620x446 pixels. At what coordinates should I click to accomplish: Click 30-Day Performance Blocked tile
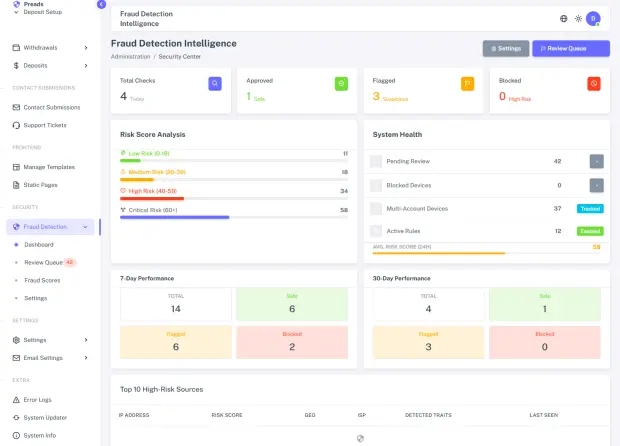coord(545,342)
